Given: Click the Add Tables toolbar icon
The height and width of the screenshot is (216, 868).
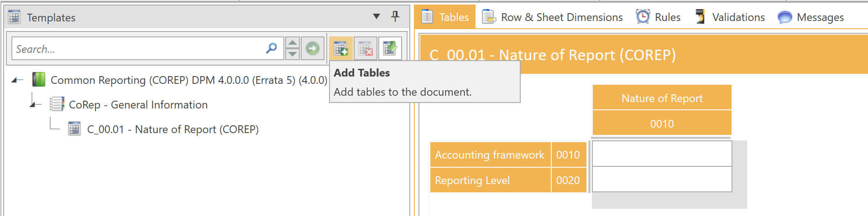Looking at the screenshot, I should click(x=341, y=48).
